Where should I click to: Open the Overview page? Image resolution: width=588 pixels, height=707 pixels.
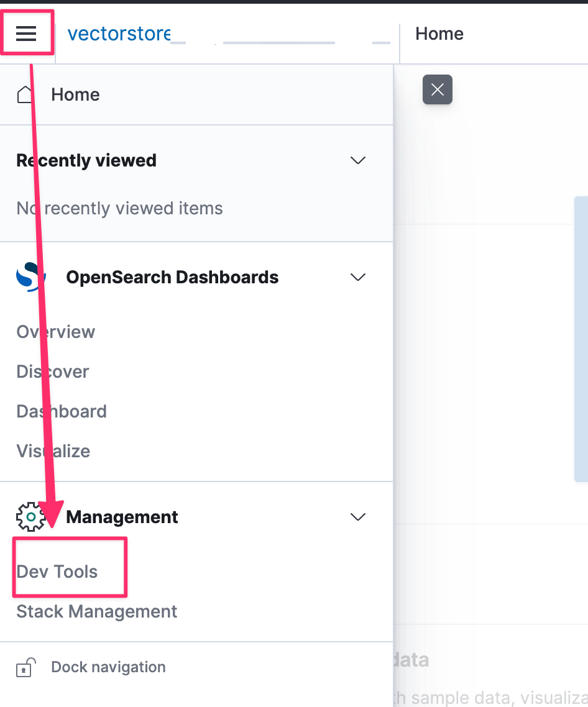[56, 332]
